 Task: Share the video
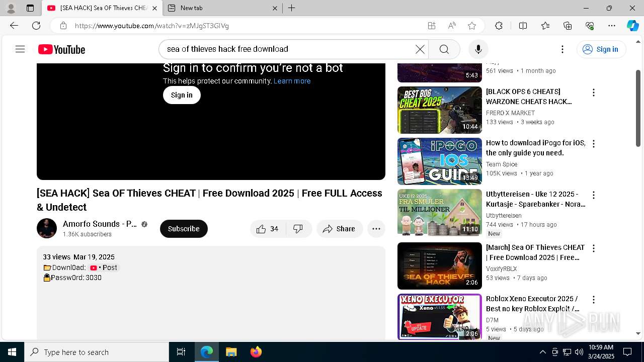click(x=340, y=229)
